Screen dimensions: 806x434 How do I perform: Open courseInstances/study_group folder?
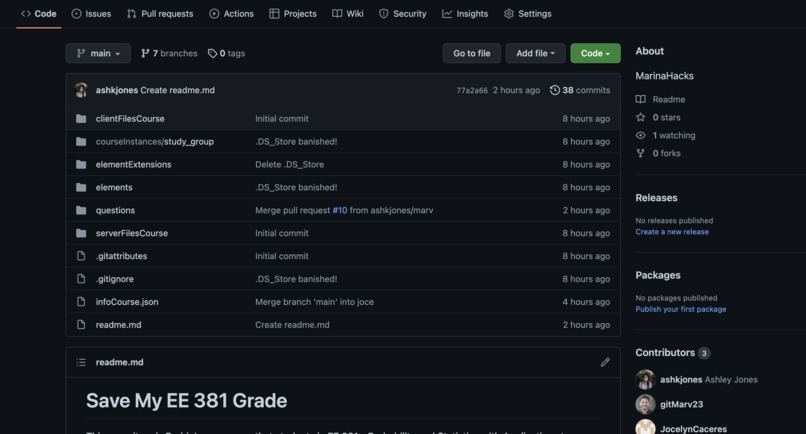[155, 141]
